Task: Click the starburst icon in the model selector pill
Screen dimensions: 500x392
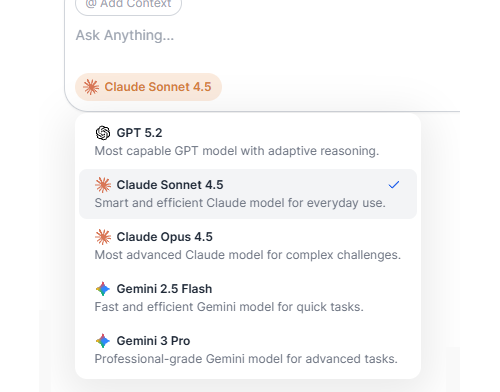Action: coord(91,87)
